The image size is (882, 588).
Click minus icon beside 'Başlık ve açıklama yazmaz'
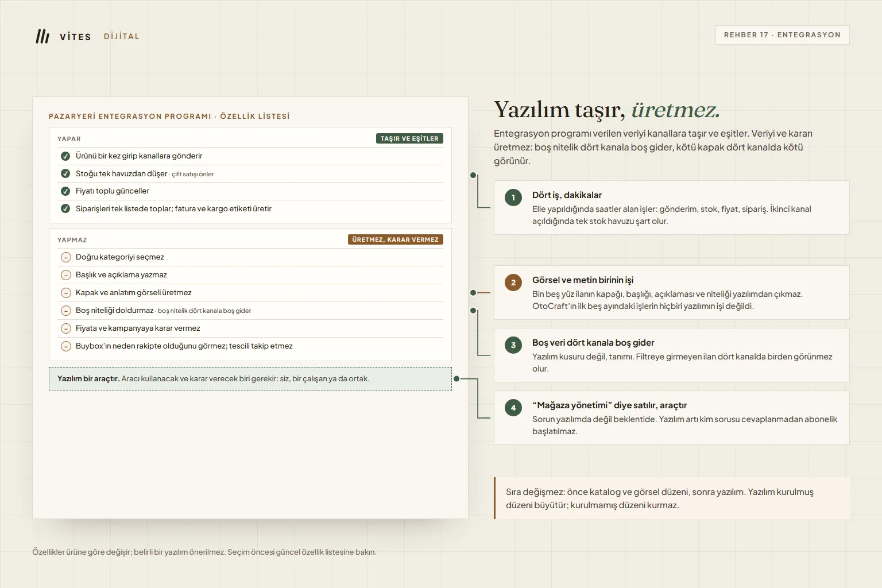[x=65, y=275]
